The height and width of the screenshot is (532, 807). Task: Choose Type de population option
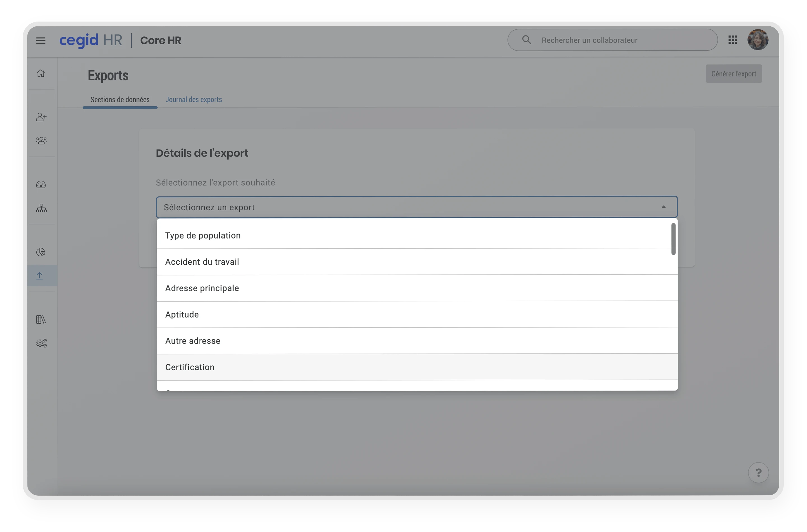click(203, 235)
